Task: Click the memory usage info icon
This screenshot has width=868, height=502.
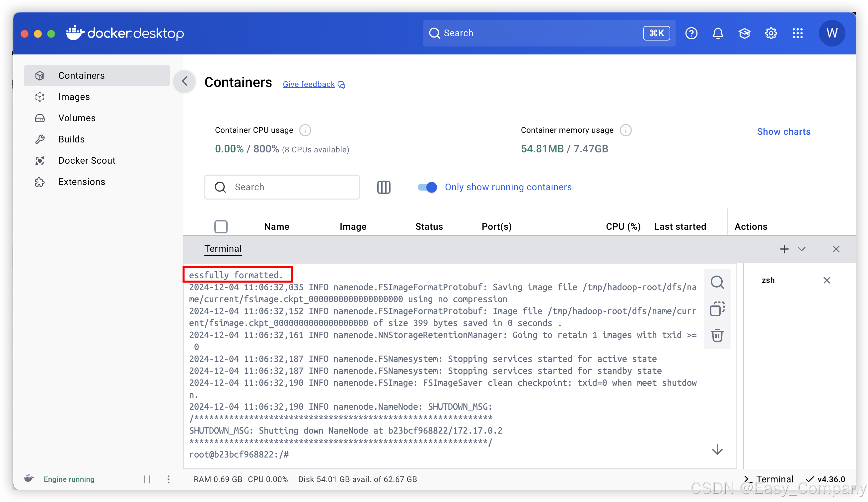Action: [625, 130]
